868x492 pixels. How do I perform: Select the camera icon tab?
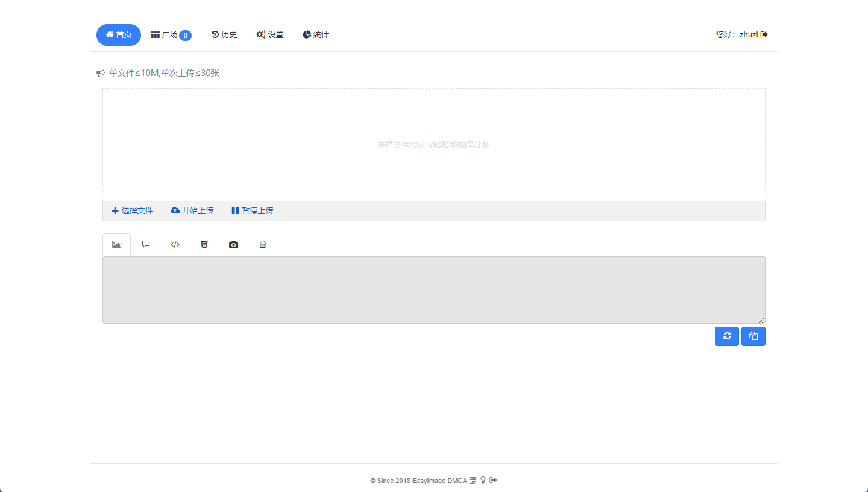233,245
